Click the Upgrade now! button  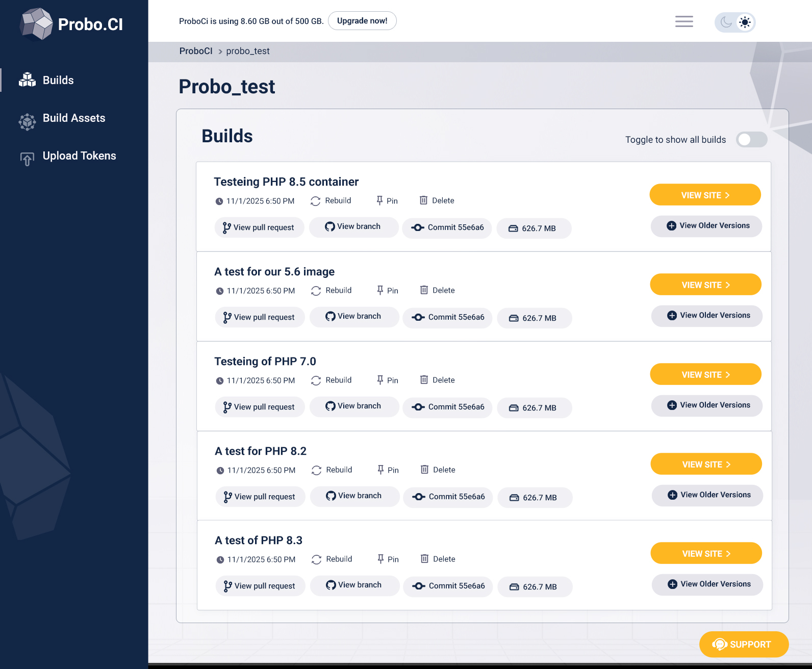point(362,21)
